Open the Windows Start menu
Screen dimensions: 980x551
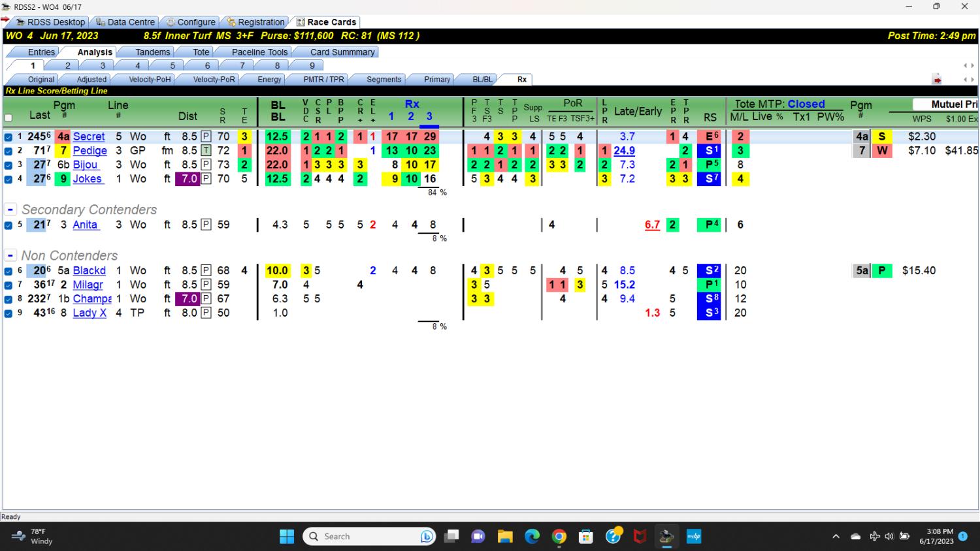tap(287, 537)
